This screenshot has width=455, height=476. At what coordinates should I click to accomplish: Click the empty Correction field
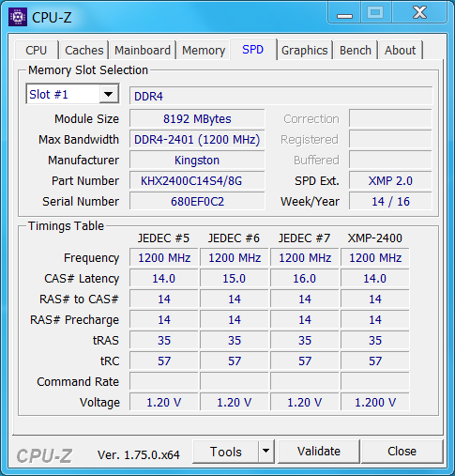click(390, 119)
